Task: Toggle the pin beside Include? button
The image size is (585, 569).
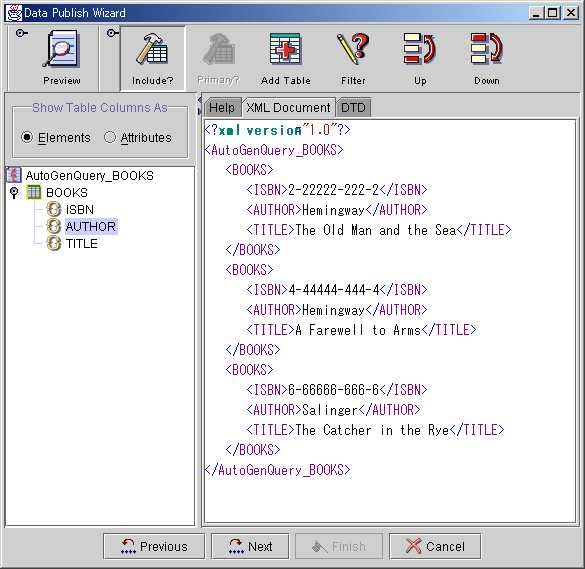Action: (112, 33)
